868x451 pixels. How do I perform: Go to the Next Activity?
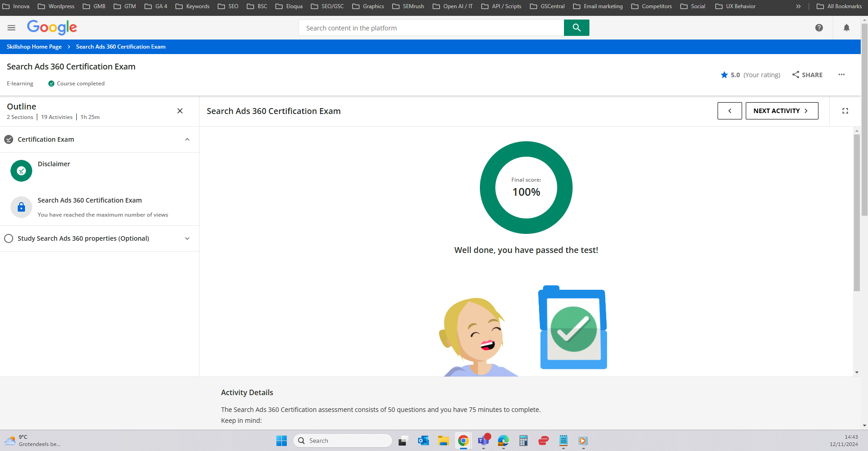tap(781, 111)
